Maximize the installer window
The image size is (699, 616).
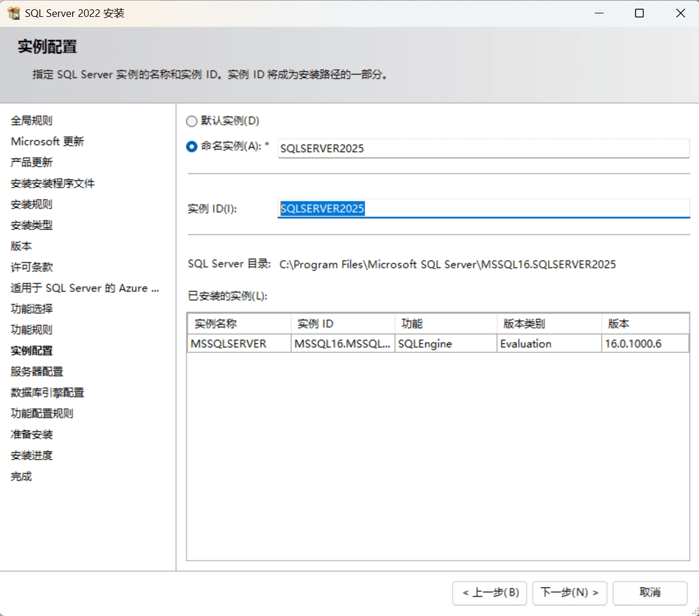(x=639, y=13)
